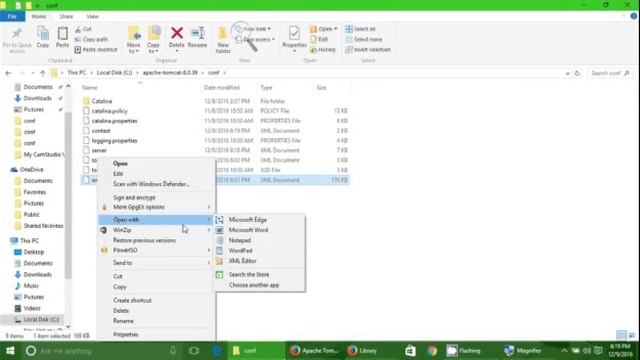The image size is (640, 360).
Task: Open Easy access dropdown
Action: [256, 39]
